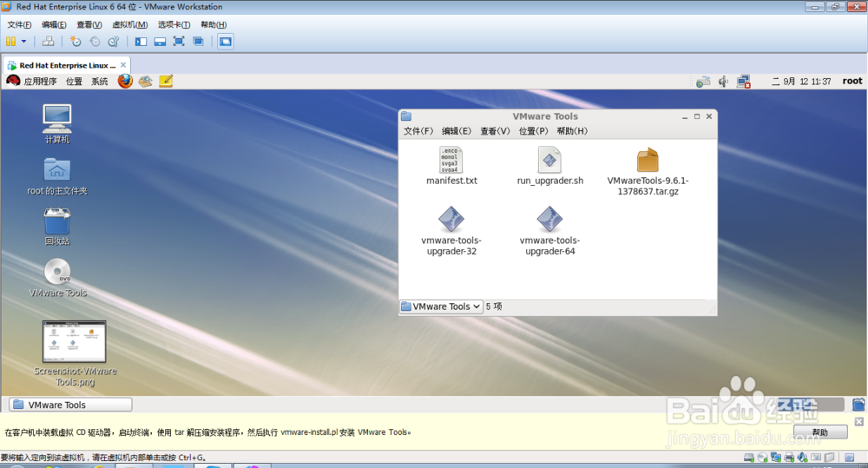Image resolution: width=868 pixels, height=468 pixels.
Task: Pause the virtual machine with the yellow pause icon
Action: coord(10,42)
